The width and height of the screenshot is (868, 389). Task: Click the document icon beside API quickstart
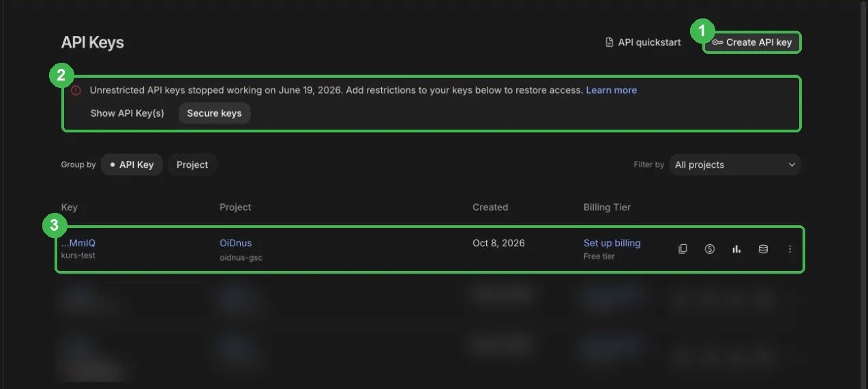610,42
